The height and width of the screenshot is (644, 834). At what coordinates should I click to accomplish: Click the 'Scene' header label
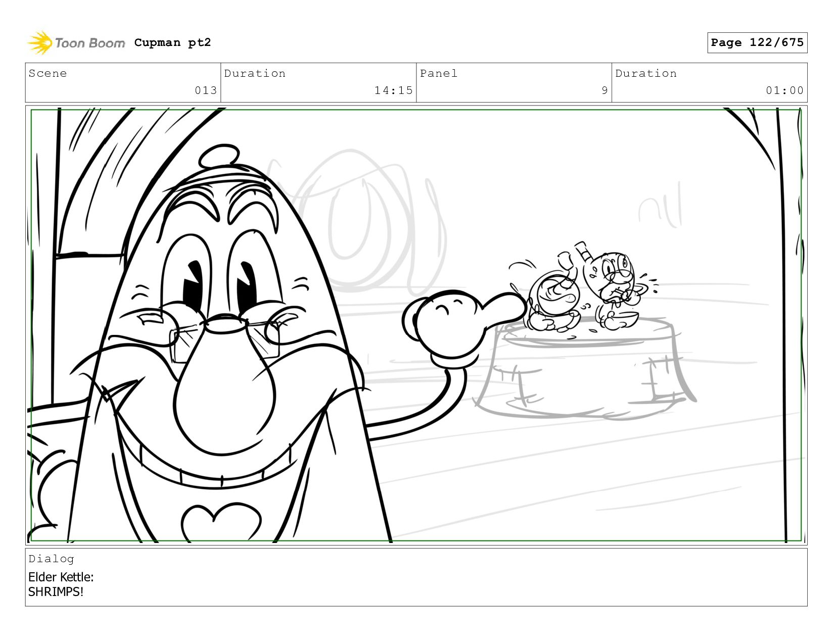(48, 73)
